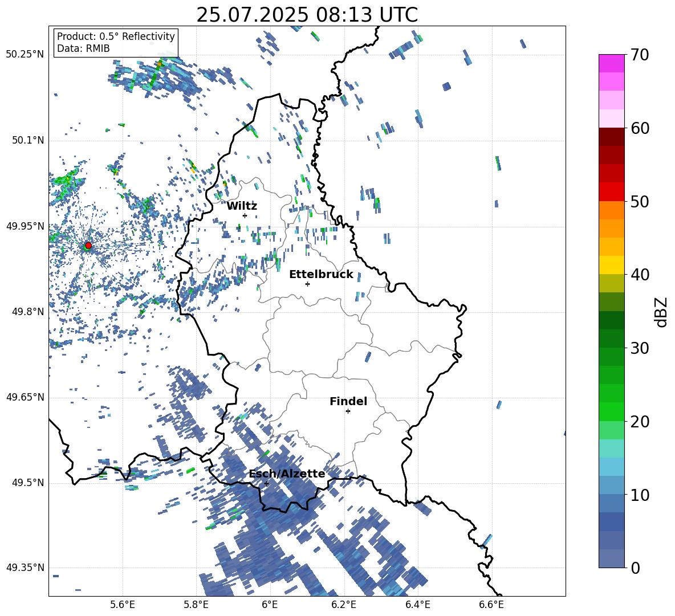Click the longitude label 5.8°E
The height and width of the screenshot is (616, 675).
[196, 605]
